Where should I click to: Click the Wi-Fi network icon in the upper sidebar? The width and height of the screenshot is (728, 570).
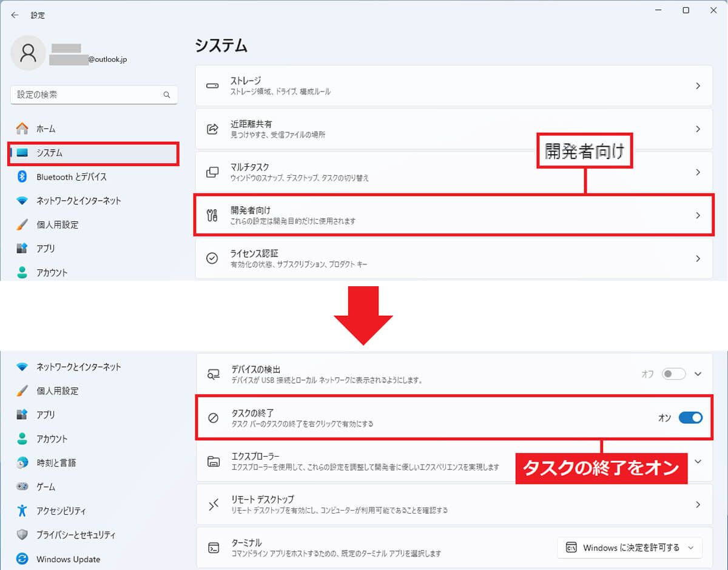pos(22,201)
